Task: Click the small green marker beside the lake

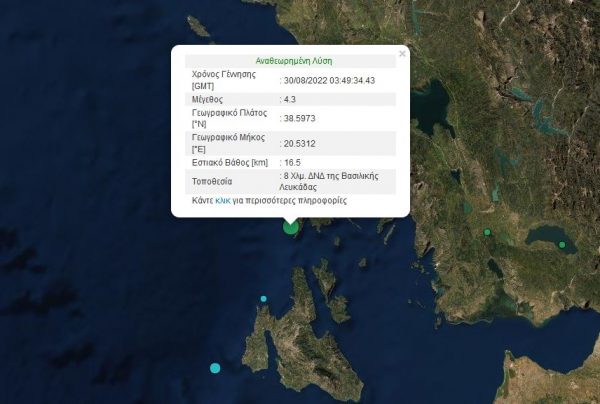Action: click(x=562, y=245)
